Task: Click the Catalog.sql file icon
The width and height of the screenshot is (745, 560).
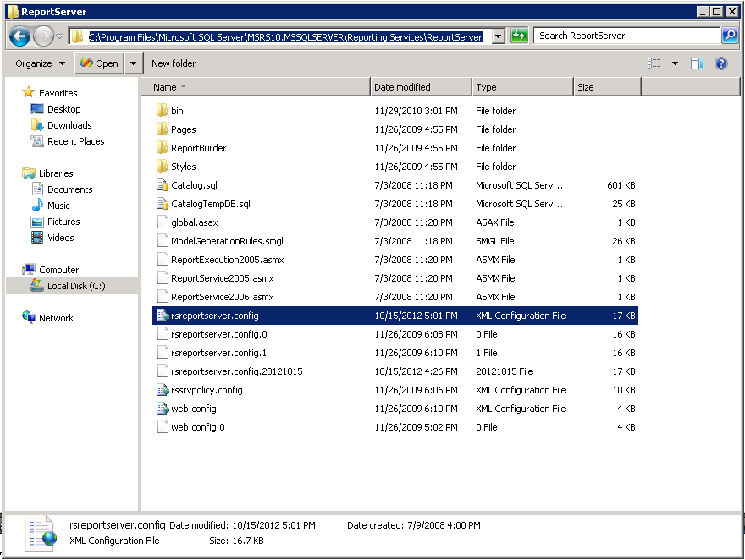Action: (162, 185)
